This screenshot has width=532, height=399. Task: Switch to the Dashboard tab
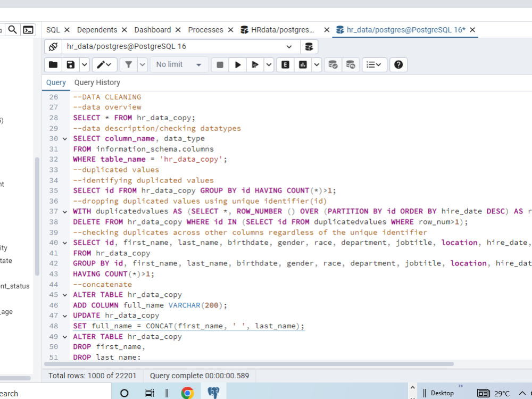coord(153,30)
